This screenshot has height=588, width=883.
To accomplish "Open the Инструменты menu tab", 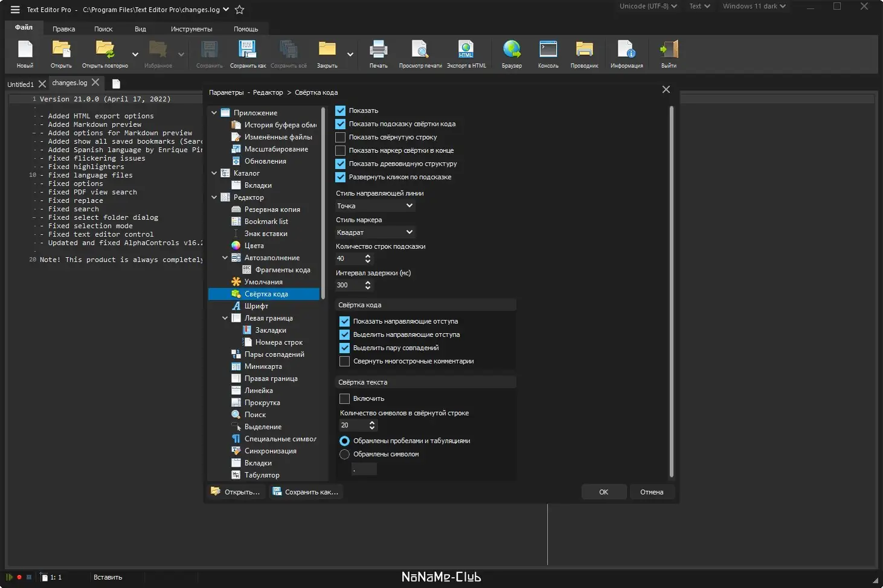I will [191, 29].
